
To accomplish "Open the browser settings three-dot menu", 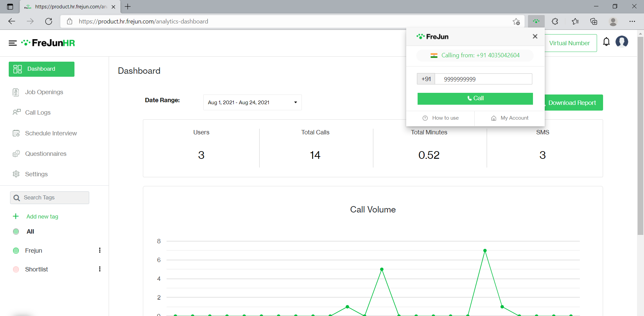I will tap(633, 21).
